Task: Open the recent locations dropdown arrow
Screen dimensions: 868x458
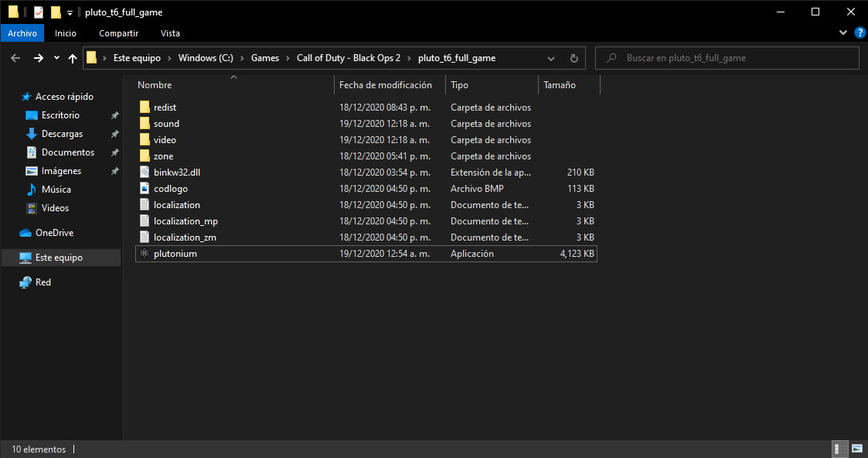Action: click(56, 57)
